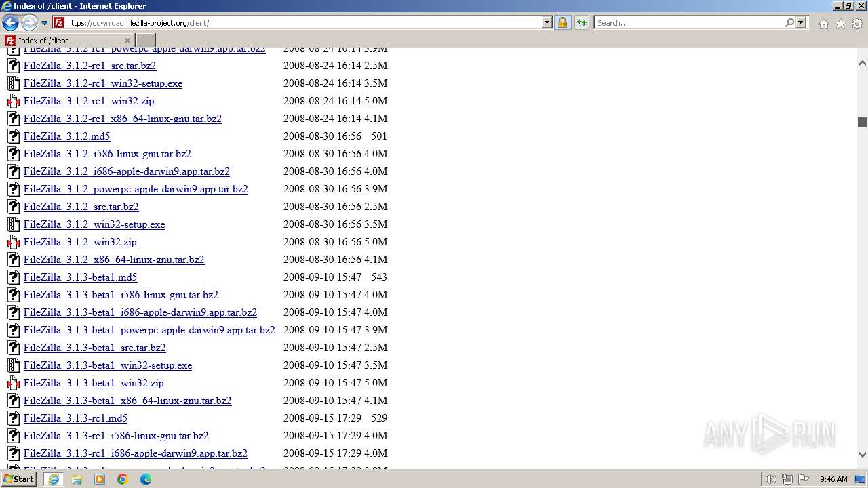Click the vertical scrollbar thumb

[863, 122]
